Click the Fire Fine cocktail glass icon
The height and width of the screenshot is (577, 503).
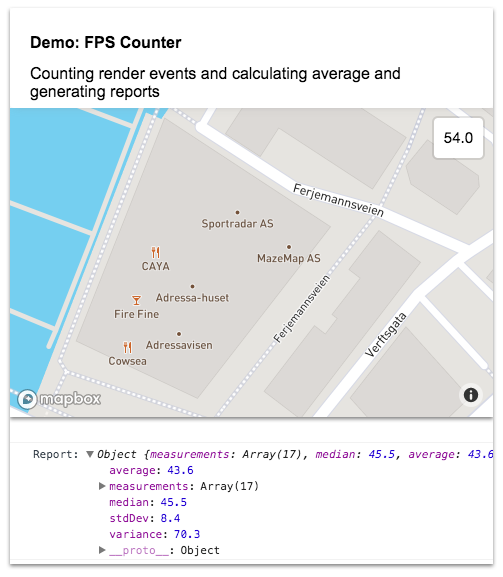(x=137, y=300)
